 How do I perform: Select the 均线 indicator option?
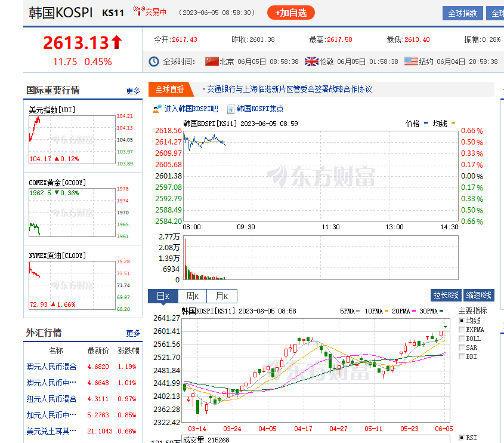click(462, 321)
